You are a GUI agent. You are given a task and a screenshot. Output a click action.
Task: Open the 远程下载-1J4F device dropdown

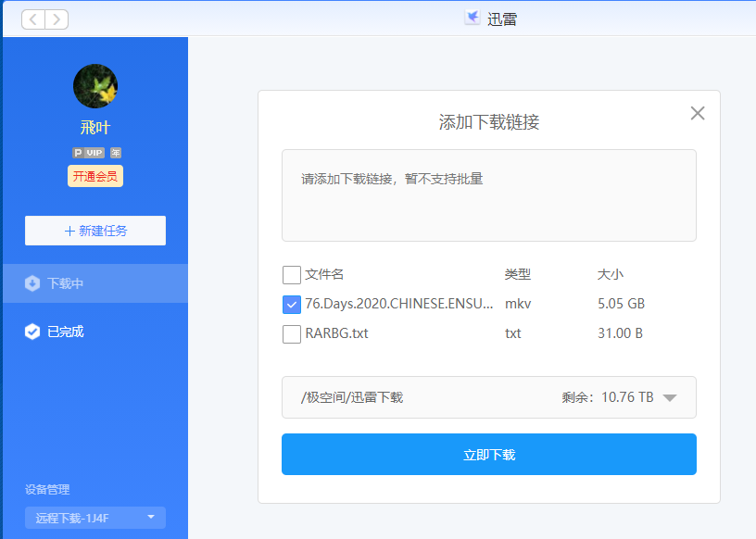pyautogui.click(x=95, y=518)
